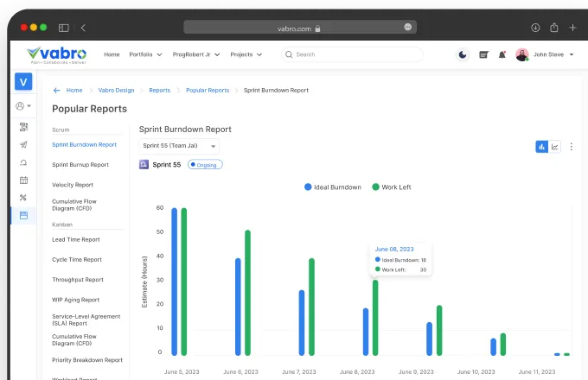Open the three-dot chart options menu
The width and height of the screenshot is (588, 380).
[x=571, y=147]
